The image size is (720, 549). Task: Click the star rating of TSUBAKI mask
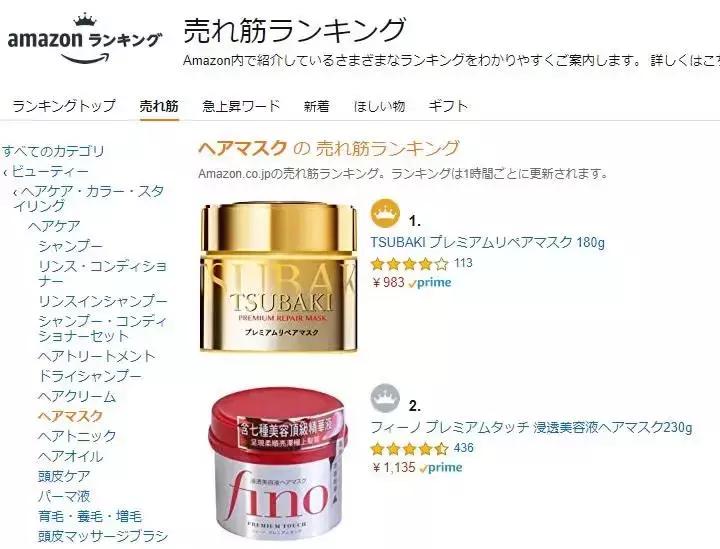[x=409, y=264]
